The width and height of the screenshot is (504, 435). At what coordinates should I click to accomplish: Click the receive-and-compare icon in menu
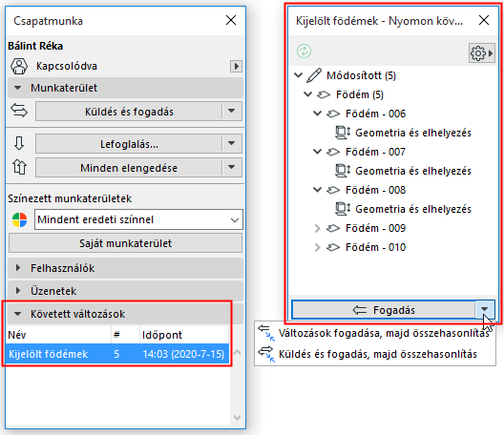click(x=266, y=333)
